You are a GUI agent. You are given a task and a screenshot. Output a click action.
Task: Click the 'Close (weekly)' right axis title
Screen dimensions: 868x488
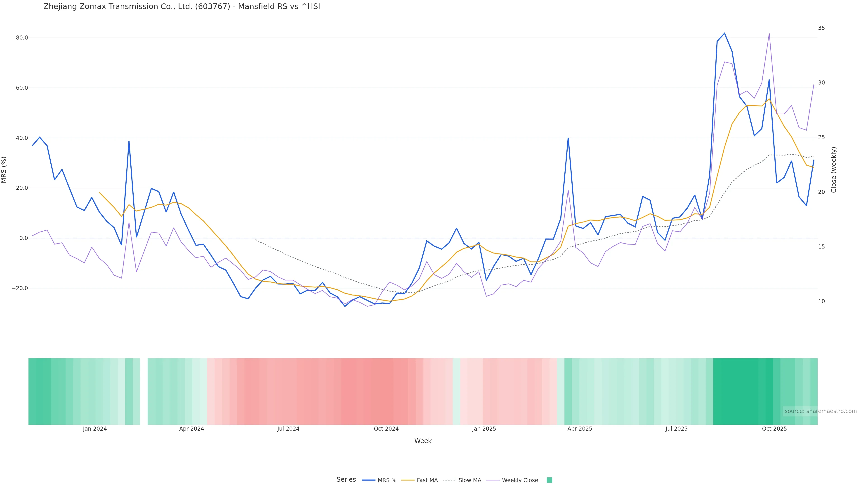tap(834, 170)
